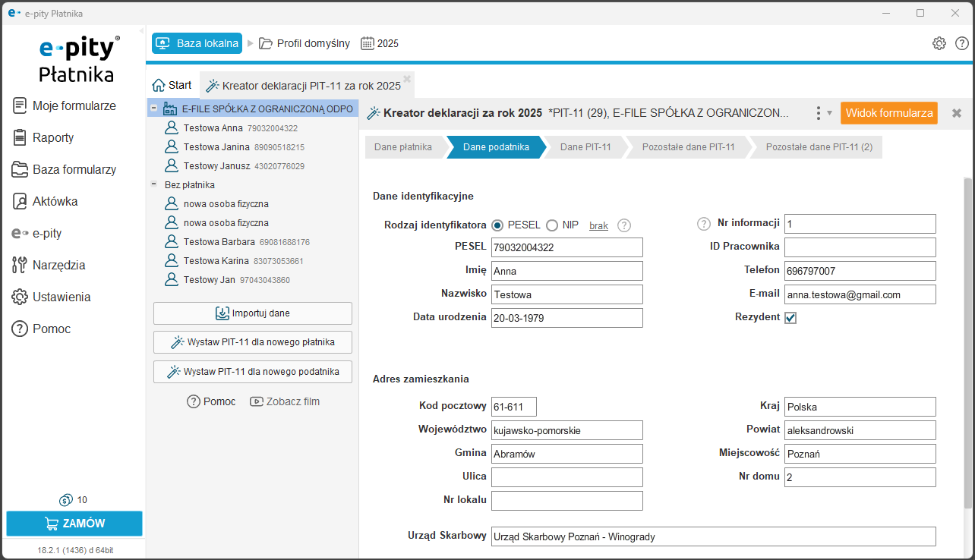The height and width of the screenshot is (560, 975).
Task: Uncheck the Rezydent checkbox
Action: coord(790,318)
